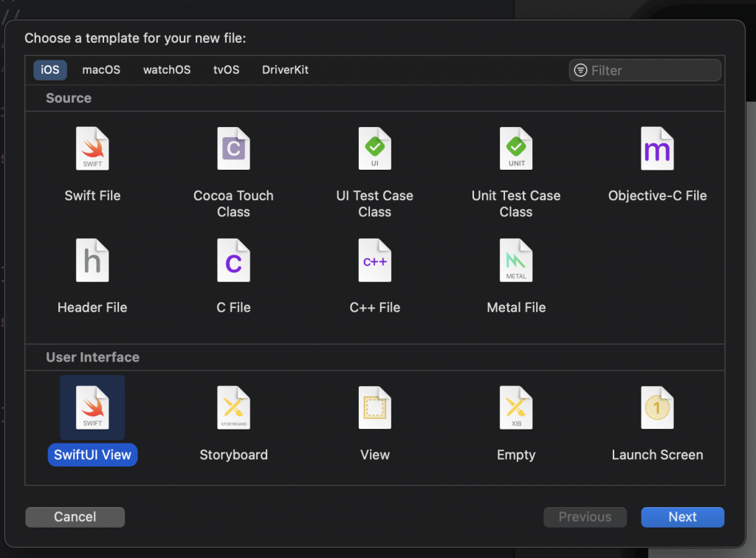756x558 pixels.
Task: Choose the Objective-C File icon
Action: pyautogui.click(x=657, y=148)
